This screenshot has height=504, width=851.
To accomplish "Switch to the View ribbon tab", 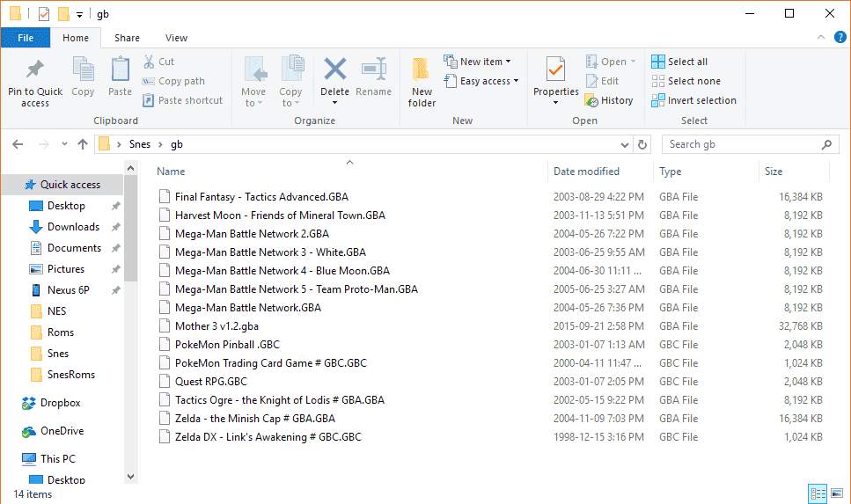I will tap(176, 38).
